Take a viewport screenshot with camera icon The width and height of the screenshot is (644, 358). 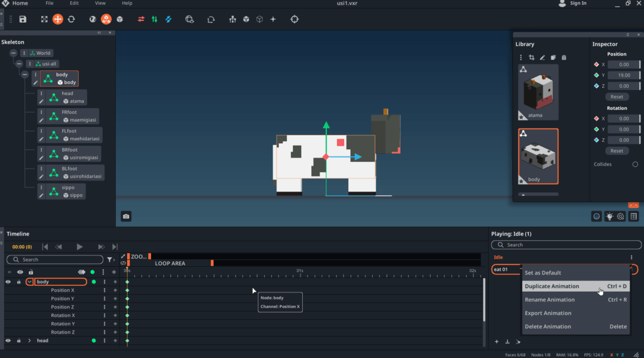tap(126, 216)
